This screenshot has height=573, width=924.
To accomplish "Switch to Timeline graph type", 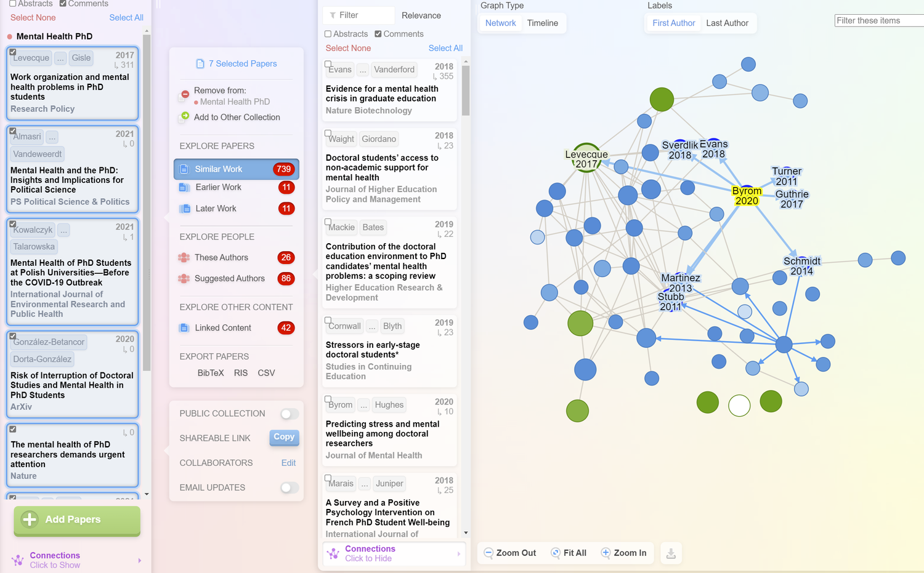I will point(543,23).
